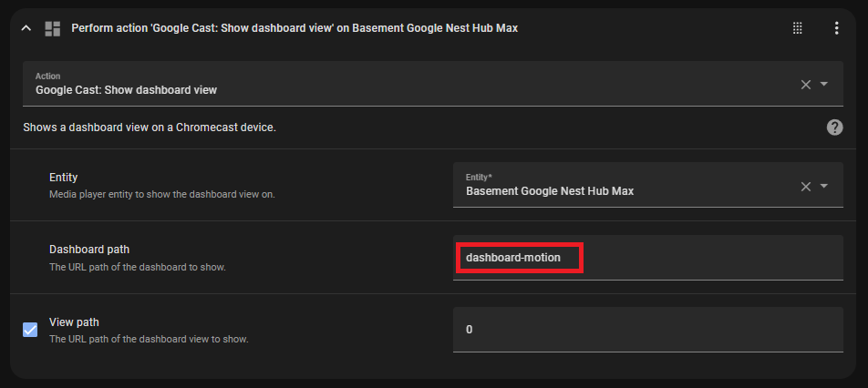
Task: Click the 'Media player entity to show' description text
Action: [161, 195]
